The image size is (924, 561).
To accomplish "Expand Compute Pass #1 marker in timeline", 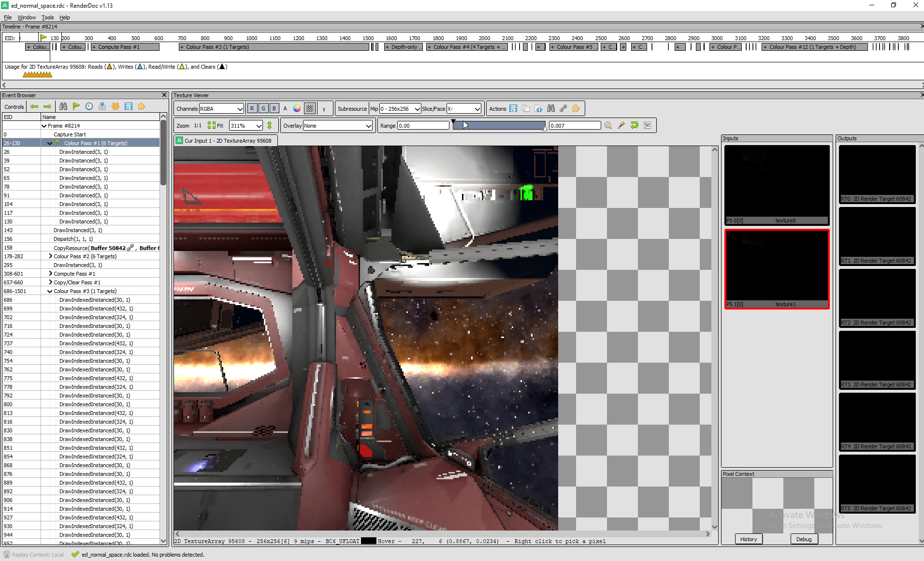I will 94,47.
